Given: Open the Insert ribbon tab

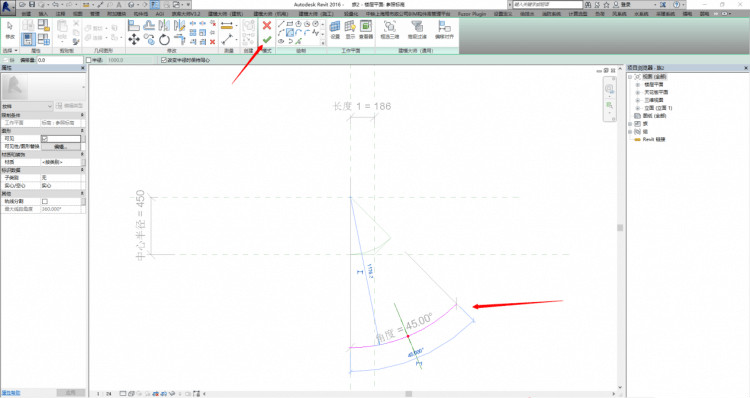Looking at the screenshot, I should tap(43, 14).
